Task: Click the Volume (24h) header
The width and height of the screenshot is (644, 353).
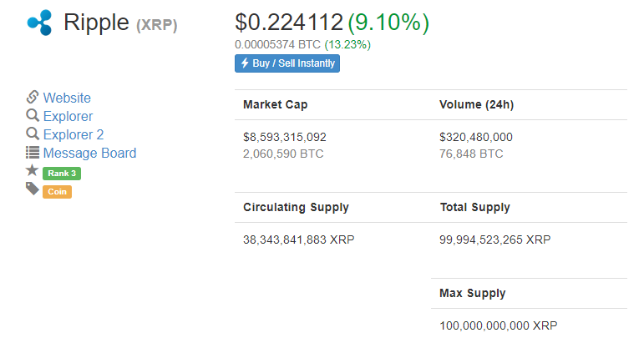Action: [476, 104]
